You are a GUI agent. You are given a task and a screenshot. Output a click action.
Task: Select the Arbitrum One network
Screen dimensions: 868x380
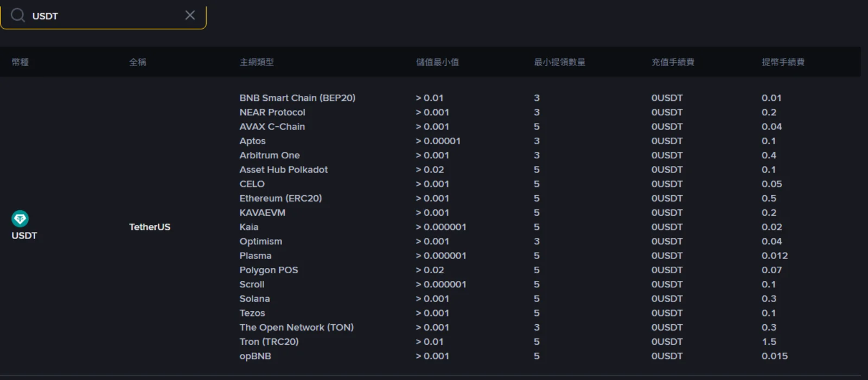[270, 156]
